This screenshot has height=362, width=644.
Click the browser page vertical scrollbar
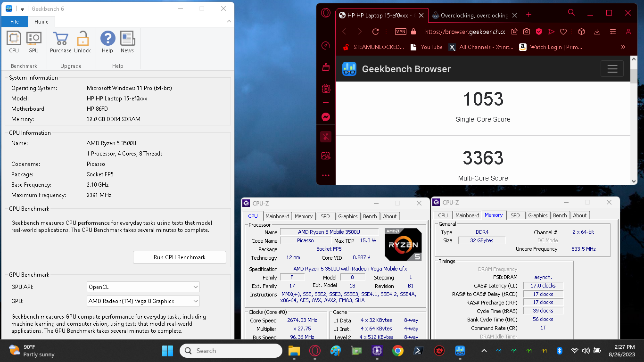click(x=634, y=75)
